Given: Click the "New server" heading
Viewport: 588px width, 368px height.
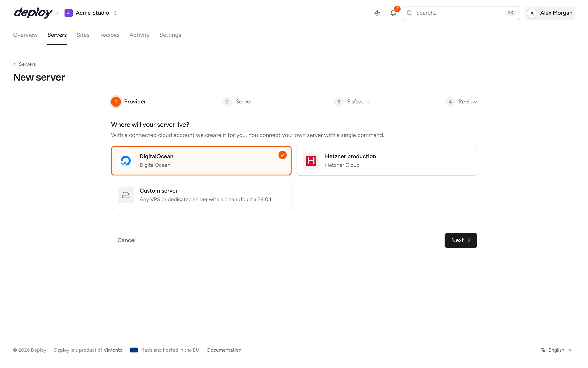Looking at the screenshot, I should pos(39,77).
